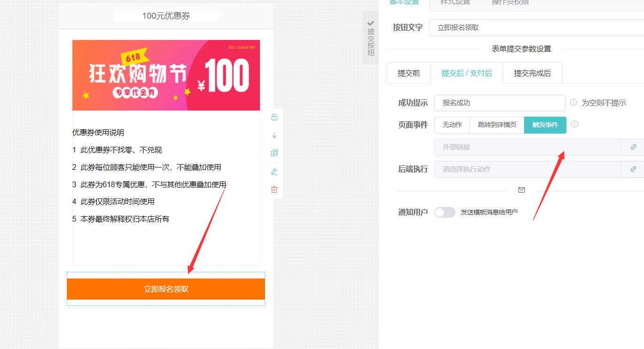The image size is (644, 349).
Task: Click the 提交按钮 checkmark side tab
Action: [371, 38]
